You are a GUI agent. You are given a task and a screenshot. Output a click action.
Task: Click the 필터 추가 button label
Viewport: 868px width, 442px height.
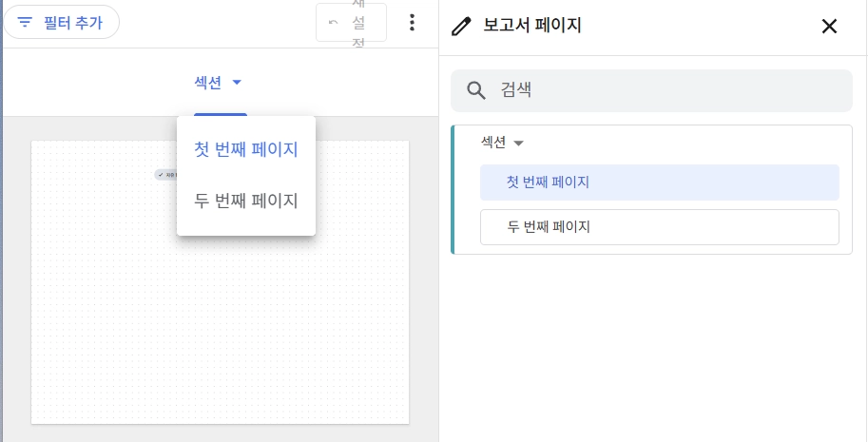tap(73, 22)
